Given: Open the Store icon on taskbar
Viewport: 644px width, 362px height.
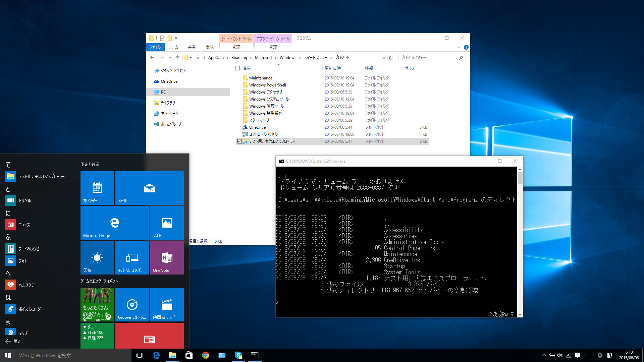Looking at the screenshot, I should [x=189, y=355].
